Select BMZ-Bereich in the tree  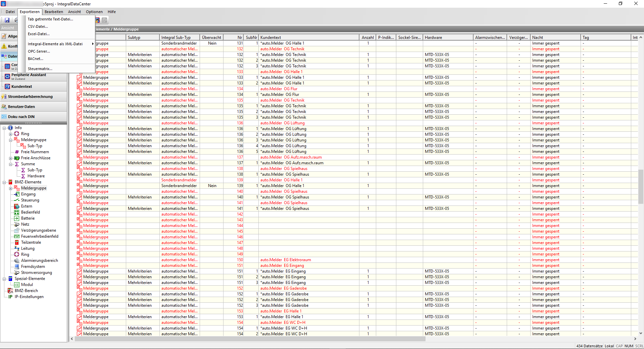click(x=26, y=291)
